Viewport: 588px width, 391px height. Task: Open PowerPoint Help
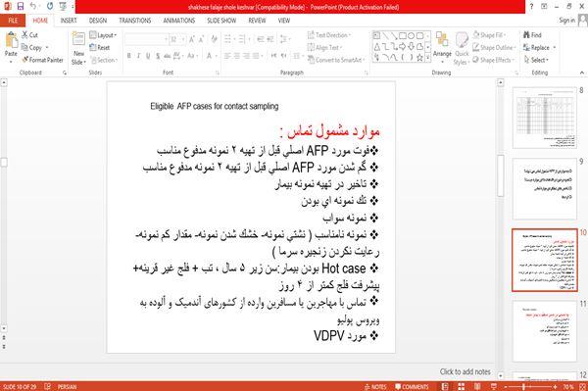531,6
